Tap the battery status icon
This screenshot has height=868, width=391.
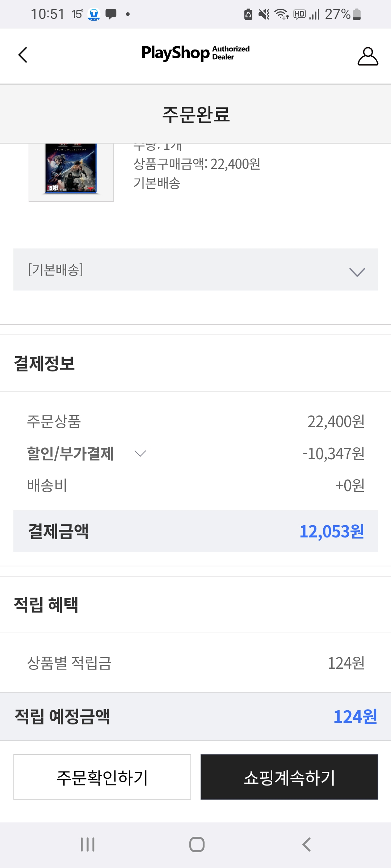coord(357,14)
